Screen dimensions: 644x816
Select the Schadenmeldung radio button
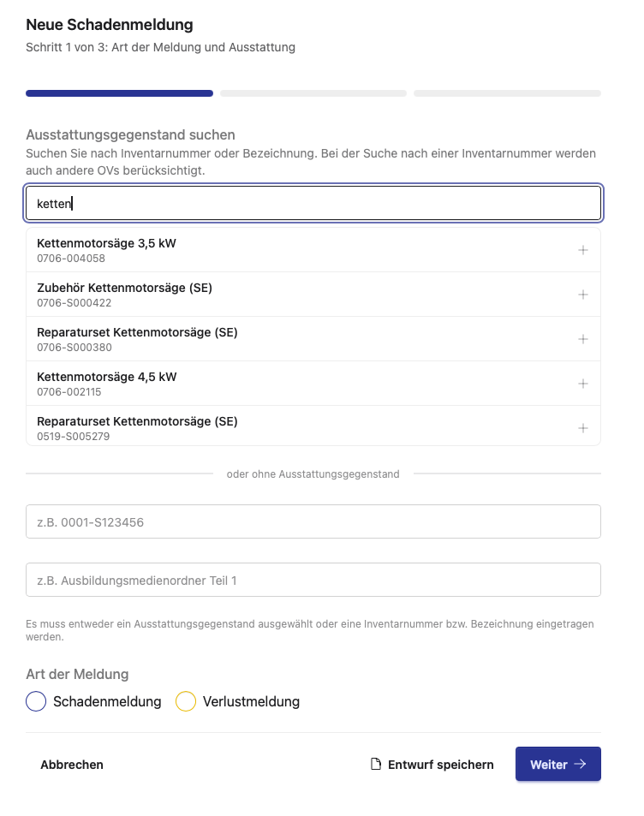pyautogui.click(x=36, y=700)
